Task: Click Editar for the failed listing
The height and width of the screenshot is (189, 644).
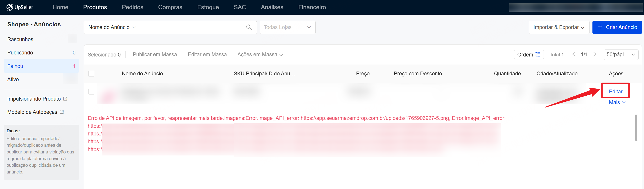Action: [x=615, y=92]
